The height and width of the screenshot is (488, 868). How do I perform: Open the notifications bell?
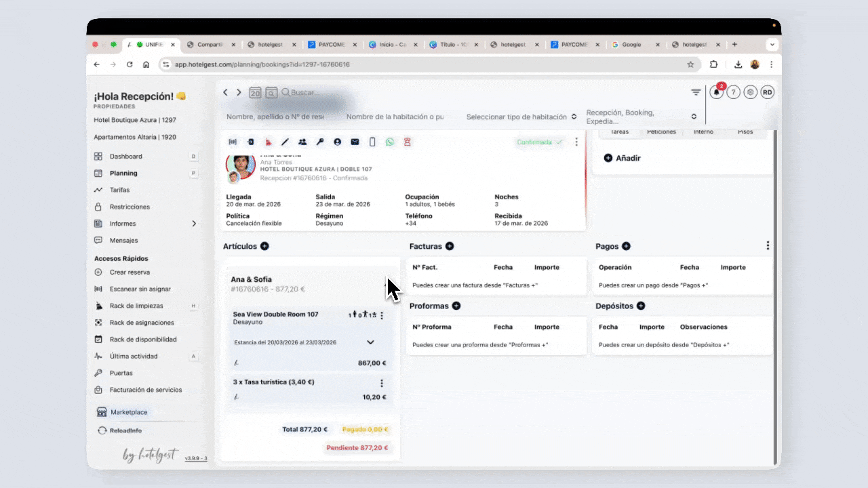coord(716,93)
